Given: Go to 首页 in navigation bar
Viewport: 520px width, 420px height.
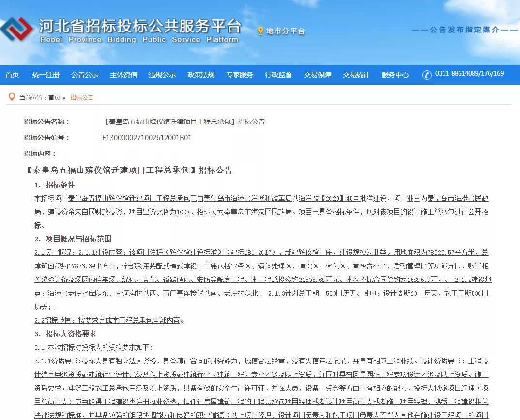Looking at the screenshot, I should pos(12,75).
